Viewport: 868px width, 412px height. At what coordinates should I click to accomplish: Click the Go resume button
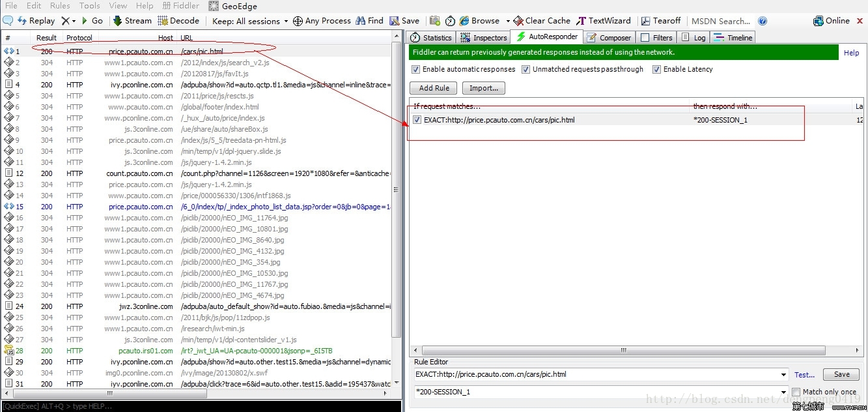[92, 21]
